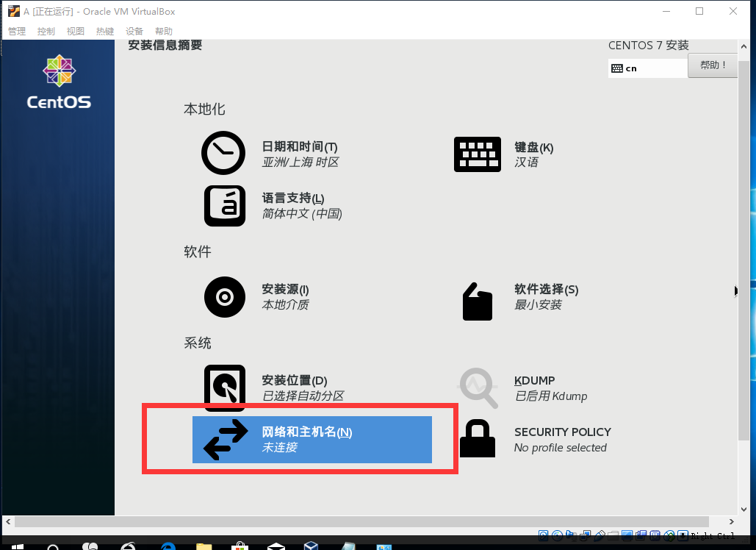756x550 pixels.
Task: Click vertical scrollbar up arrow
Action: 744,47
